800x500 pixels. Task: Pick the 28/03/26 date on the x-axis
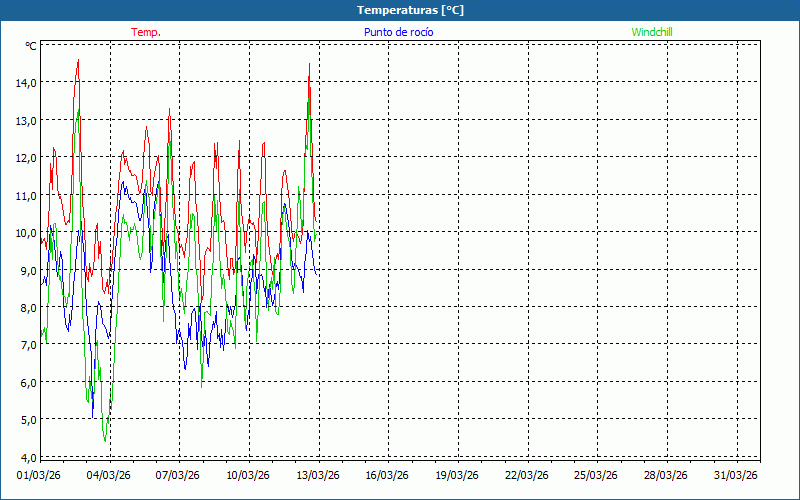tap(665, 475)
